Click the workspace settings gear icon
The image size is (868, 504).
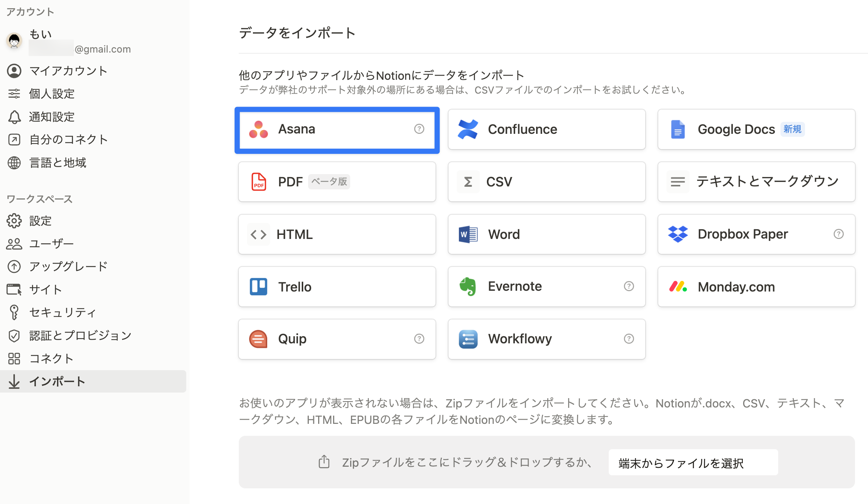pyautogui.click(x=14, y=221)
